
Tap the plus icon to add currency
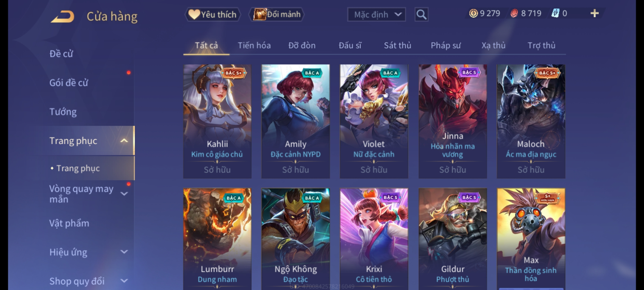[595, 13]
